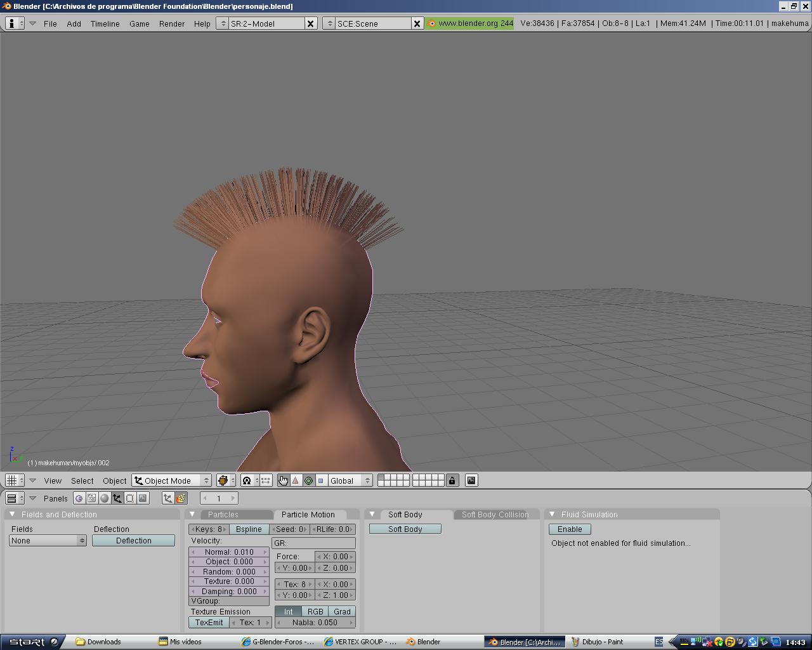Enable the RGB texture force mode
Screen dimensions: 812x650
(315, 612)
